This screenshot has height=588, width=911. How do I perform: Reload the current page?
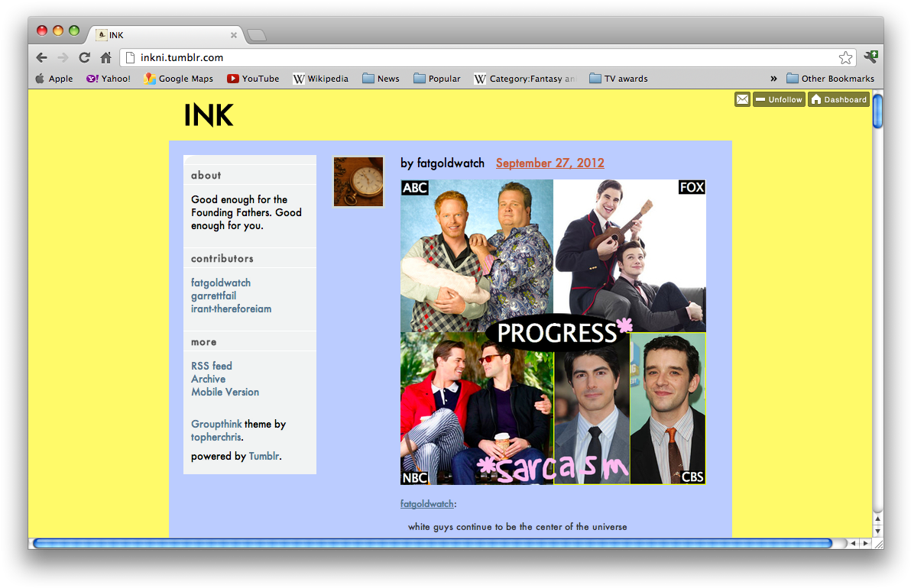tap(84, 57)
